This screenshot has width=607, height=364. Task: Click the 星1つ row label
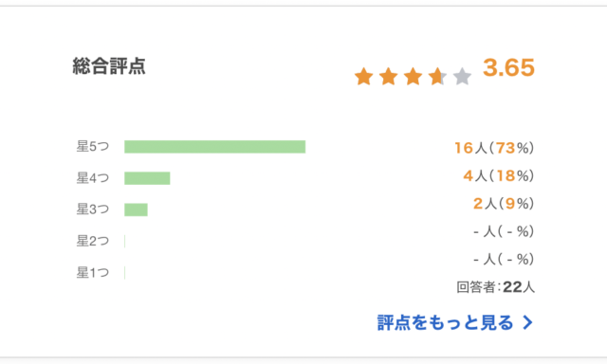click(93, 273)
